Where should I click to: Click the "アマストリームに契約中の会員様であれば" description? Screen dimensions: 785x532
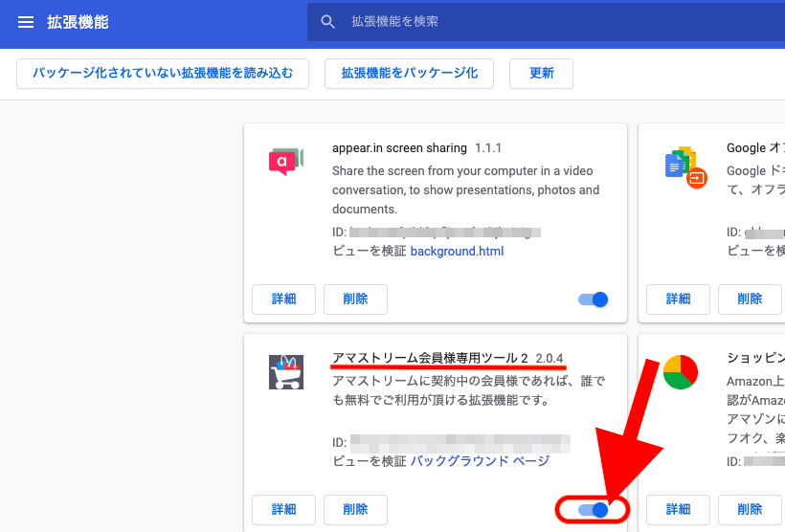468,391
